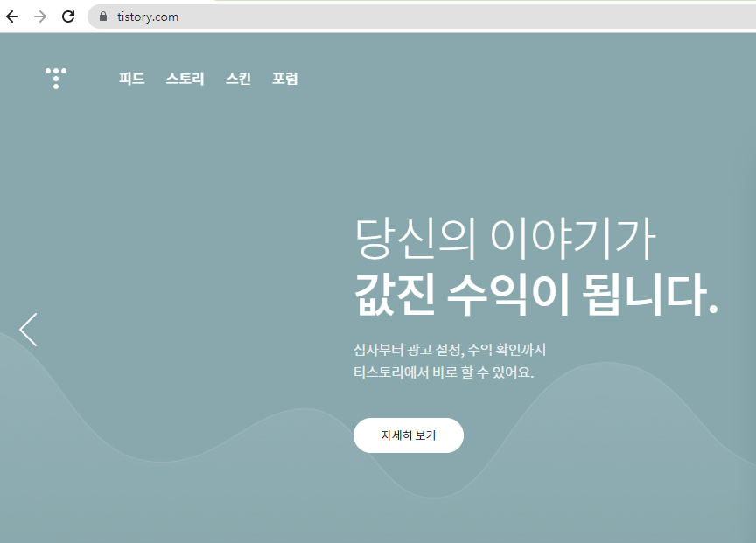Viewport: 756px width, 543px height.
Task: Reload the tistory.com page
Action: point(67,16)
